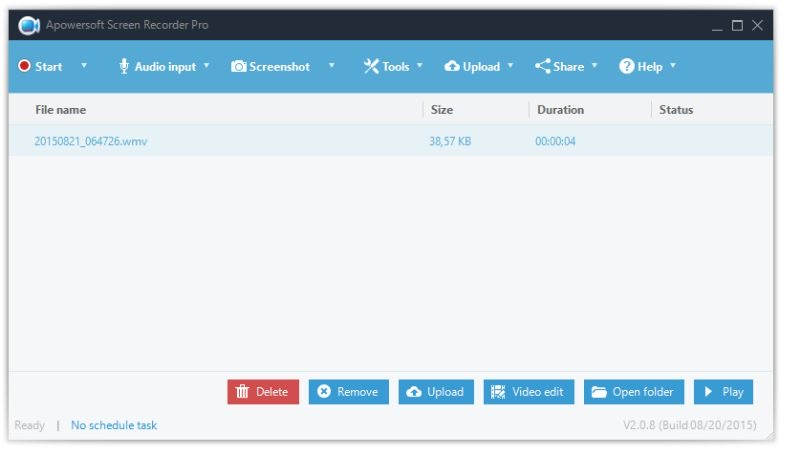Click the Ready status text
The image size is (800, 455).
tap(30, 425)
